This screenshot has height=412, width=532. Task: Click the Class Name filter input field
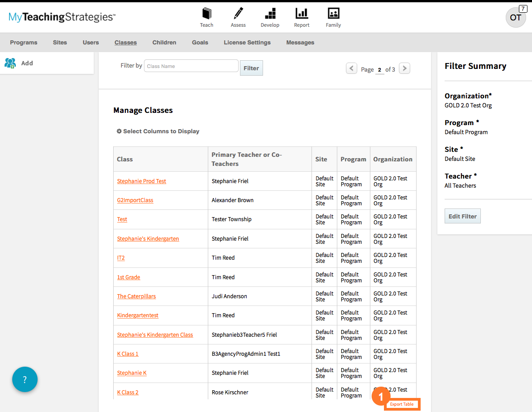point(191,66)
